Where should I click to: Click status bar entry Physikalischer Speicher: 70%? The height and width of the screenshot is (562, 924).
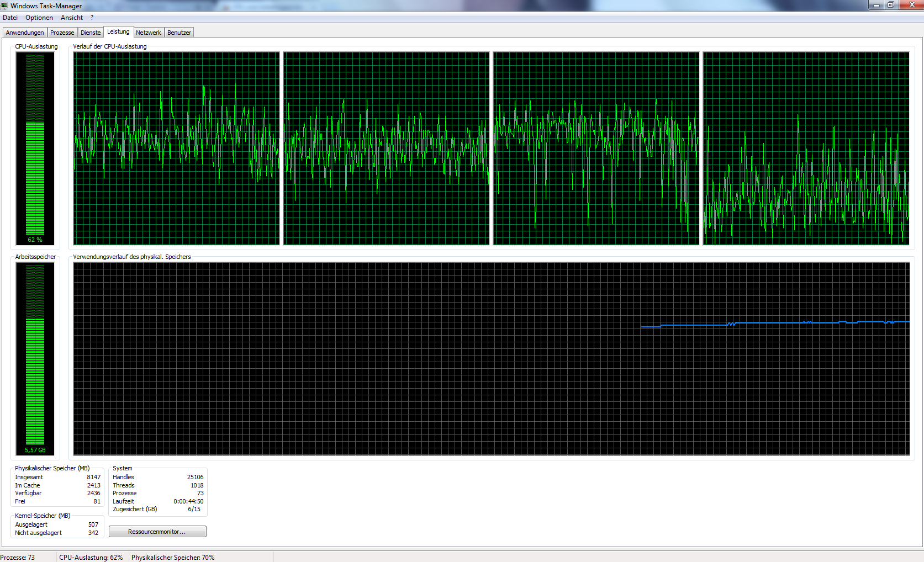173,557
